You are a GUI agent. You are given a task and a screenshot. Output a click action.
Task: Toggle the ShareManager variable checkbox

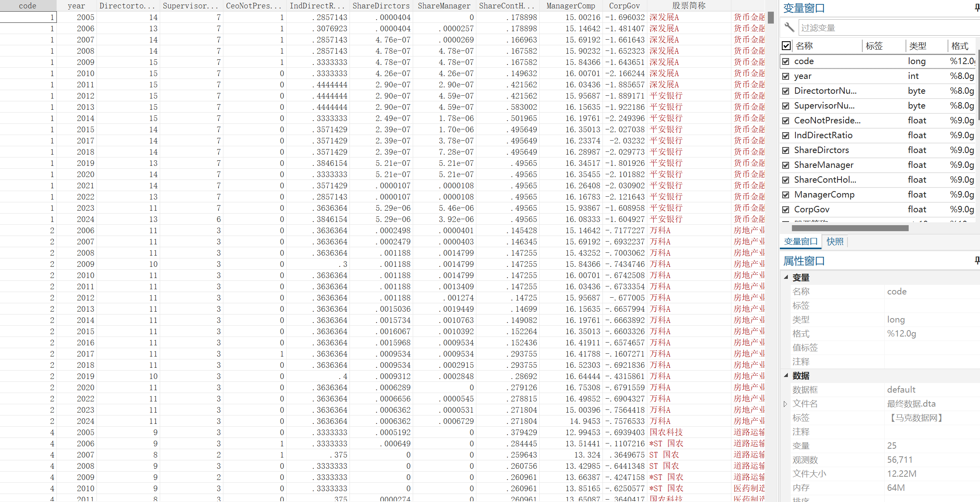(786, 165)
